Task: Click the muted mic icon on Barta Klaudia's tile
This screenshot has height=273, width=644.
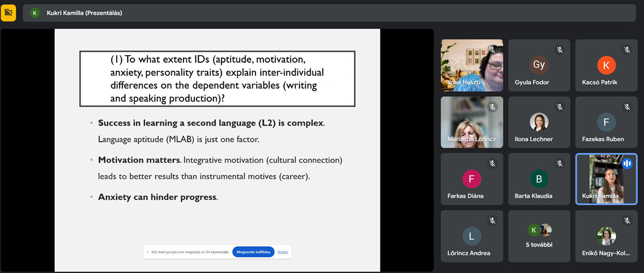Action: [559, 164]
